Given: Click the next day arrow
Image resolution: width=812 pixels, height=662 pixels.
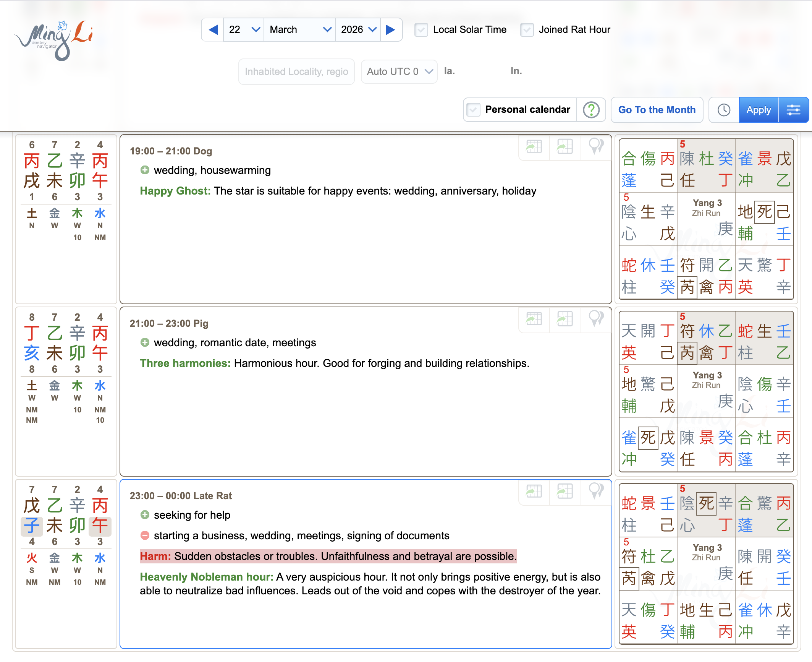Looking at the screenshot, I should click(x=390, y=29).
